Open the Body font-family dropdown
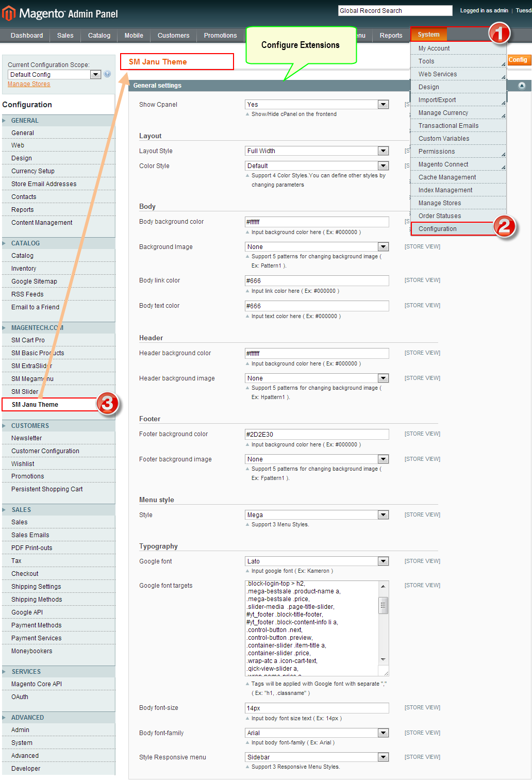Viewport: 532px width, 780px height. pos(317,733)
